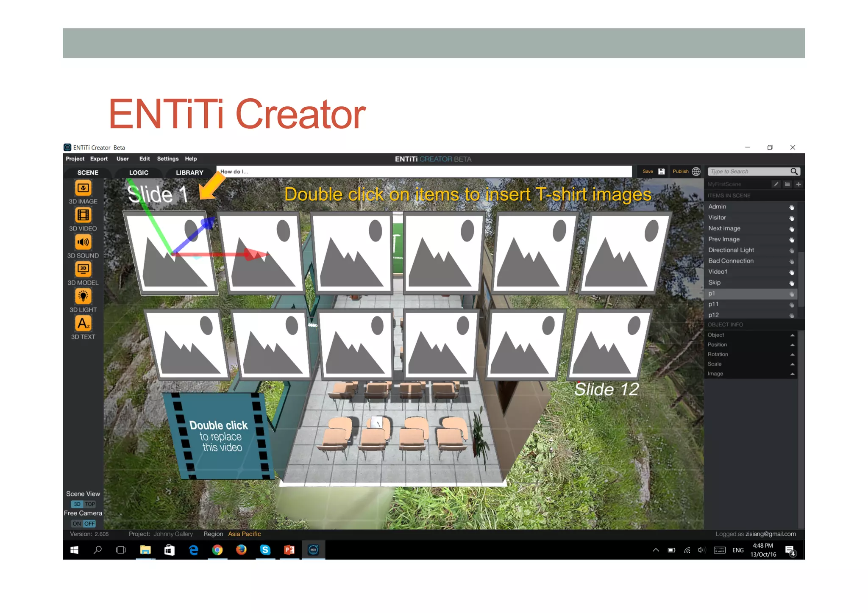The width and height of the screenshot is (868, 613).
Task: Open the Edit menu
Action: (145, 159)
